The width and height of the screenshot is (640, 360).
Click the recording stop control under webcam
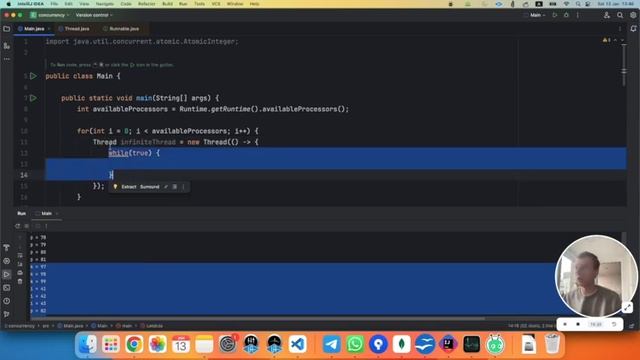point(578,324)
